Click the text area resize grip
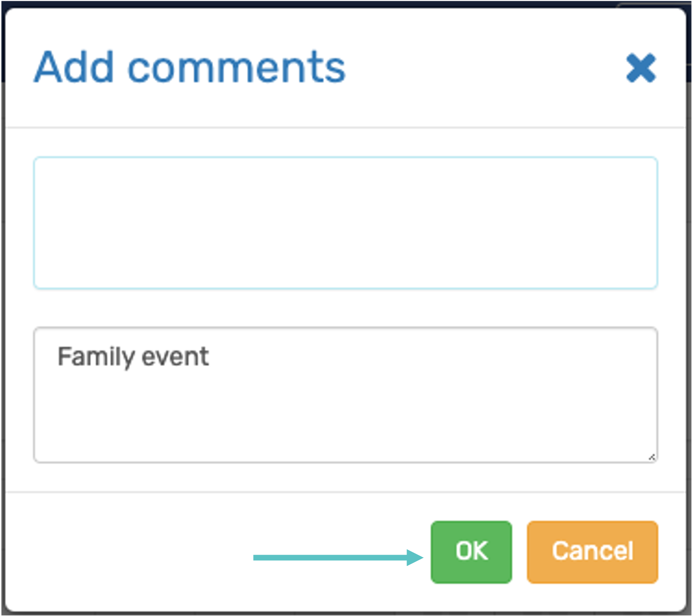 652,457
